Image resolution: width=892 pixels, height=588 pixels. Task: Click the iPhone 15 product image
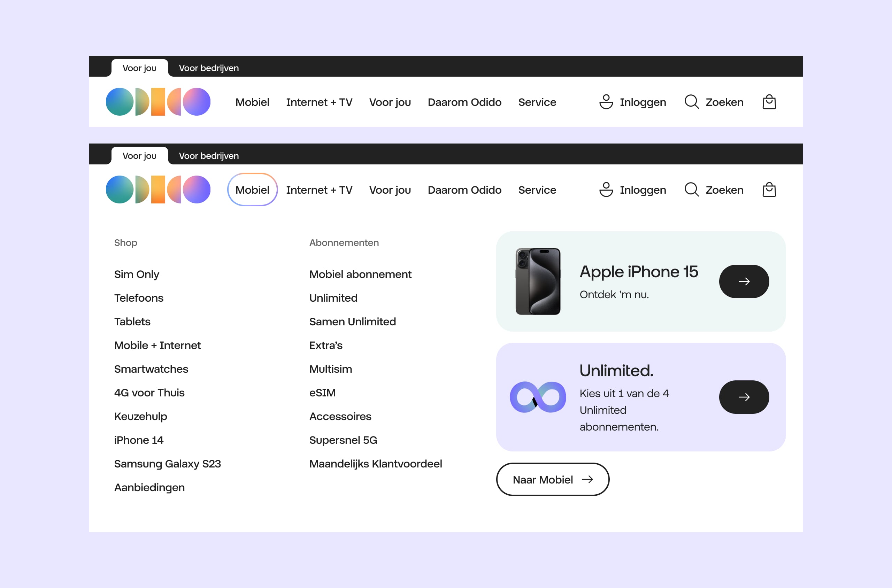(538, 281)
